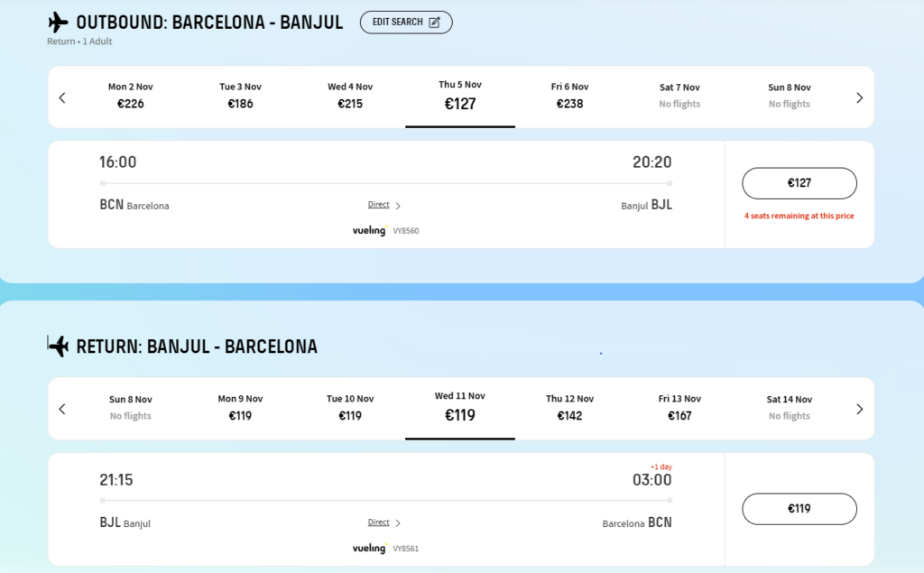Image resolution: width=924 pixels, height=573 pixels.
Task: Select the €119 return fare button
Action: point(799,509)
